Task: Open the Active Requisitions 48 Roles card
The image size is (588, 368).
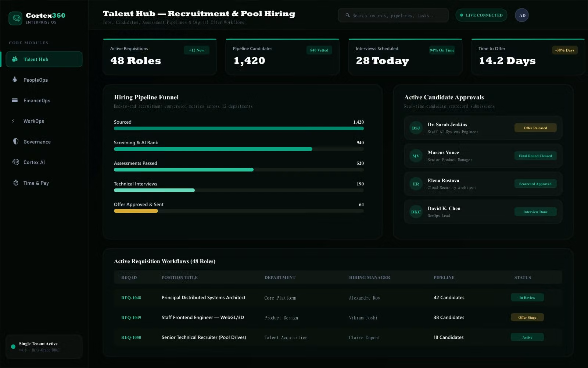Action: [x=160, y=57]
